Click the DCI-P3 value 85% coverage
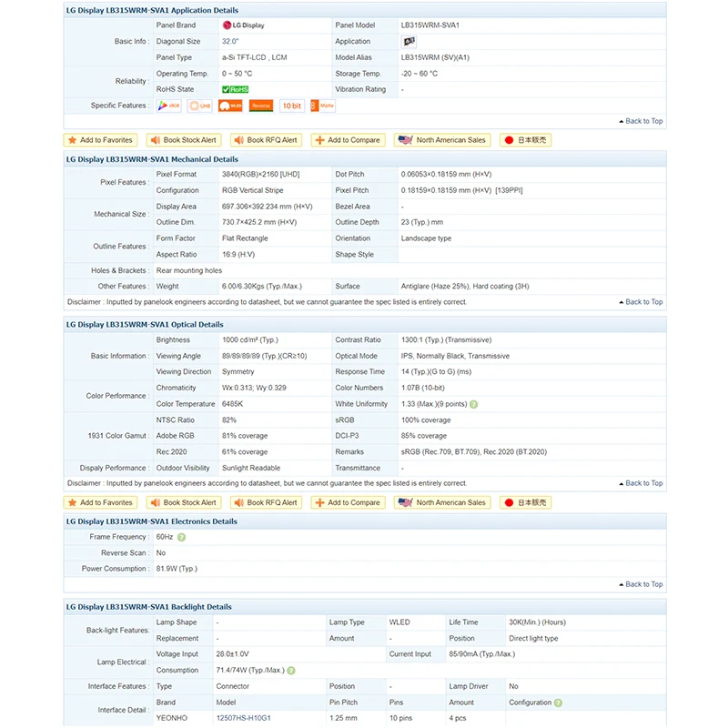 pyautogui.click(x=424, y=437)
